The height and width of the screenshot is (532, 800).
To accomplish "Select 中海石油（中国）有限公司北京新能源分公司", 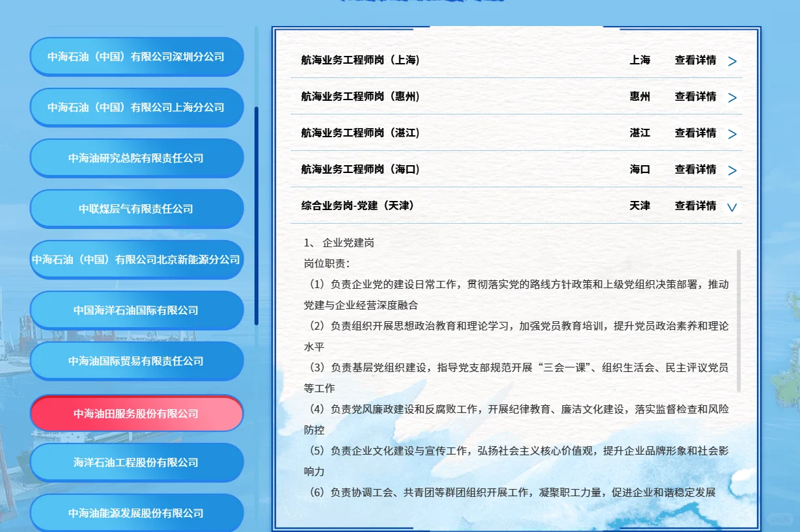I will (x=137, y=259).
